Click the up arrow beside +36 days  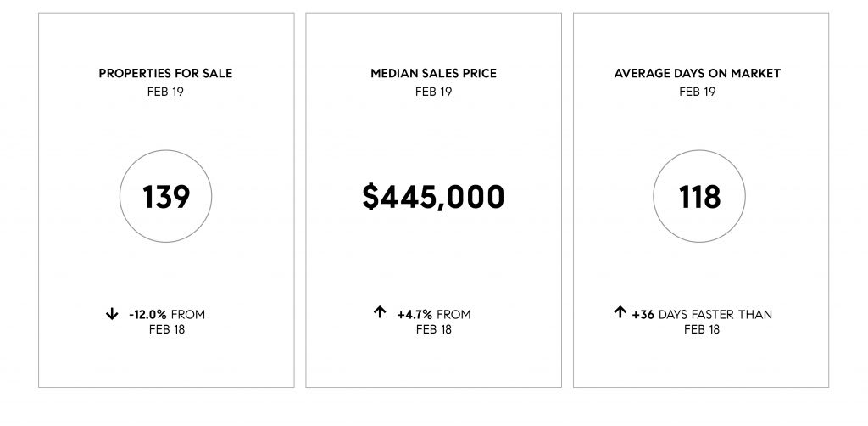620,313
